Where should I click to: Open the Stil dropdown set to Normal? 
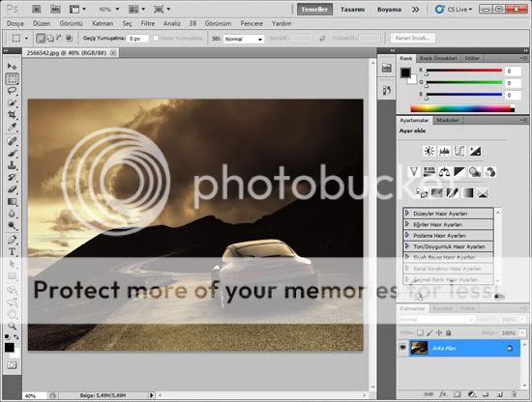pos(243,39)
